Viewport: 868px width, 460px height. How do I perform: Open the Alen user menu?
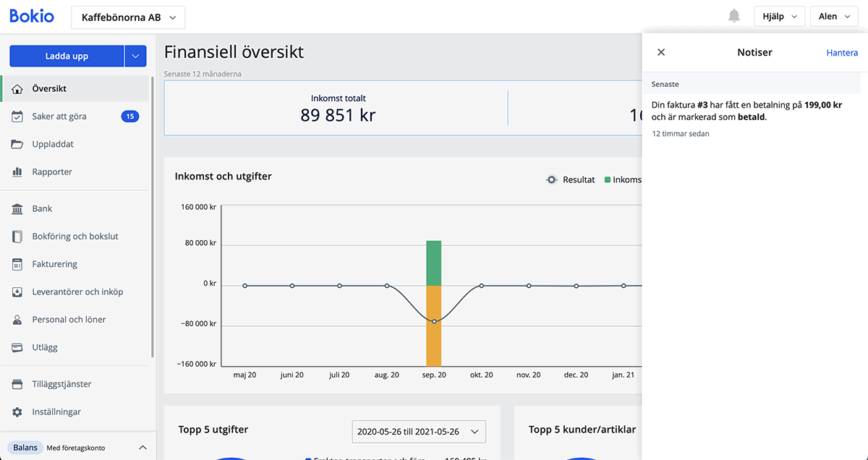833,17
